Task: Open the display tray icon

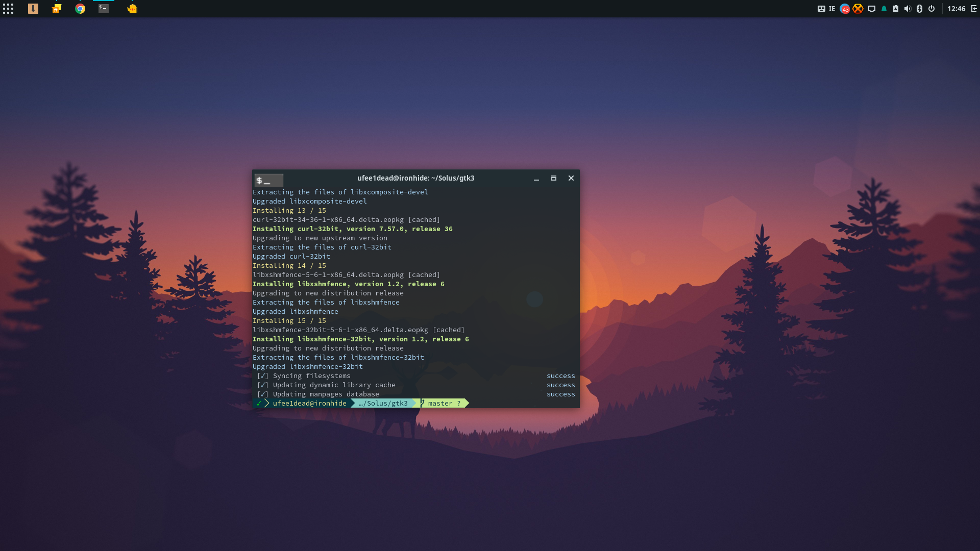Action: click(872, 9)
